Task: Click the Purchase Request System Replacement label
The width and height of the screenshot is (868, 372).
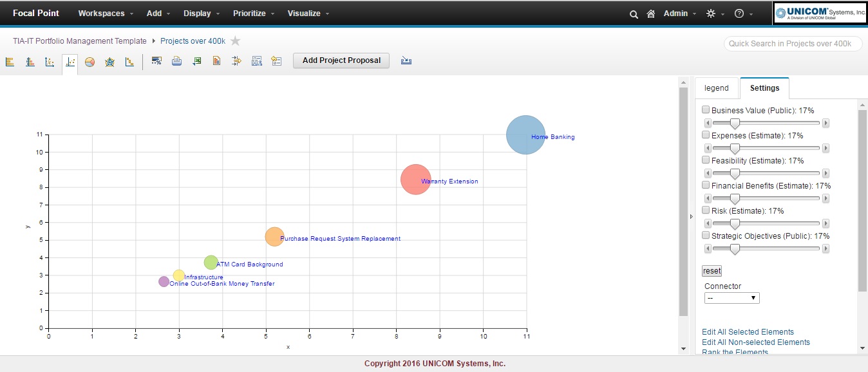Action: point(340,239)
